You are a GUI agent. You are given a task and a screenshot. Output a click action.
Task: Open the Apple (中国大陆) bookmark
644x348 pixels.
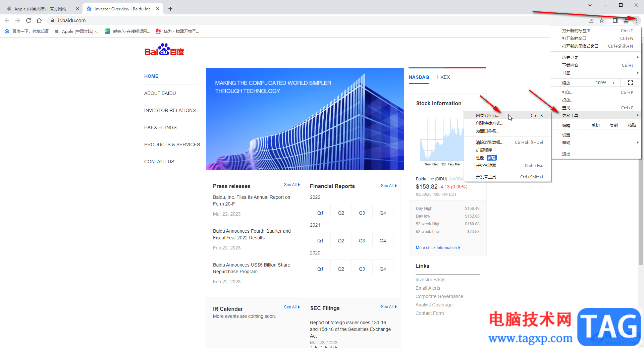point(77,31)
